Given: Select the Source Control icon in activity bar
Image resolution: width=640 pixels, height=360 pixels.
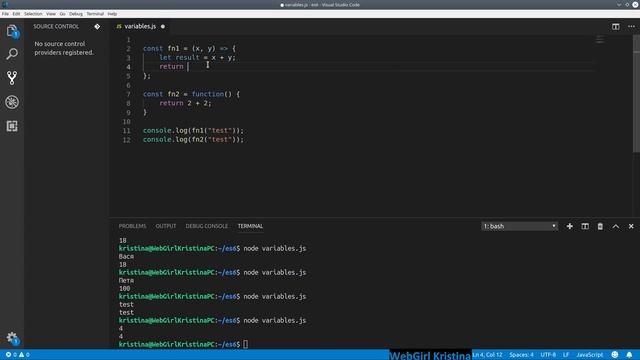Looking at the screenshot, I should (12, 78).
